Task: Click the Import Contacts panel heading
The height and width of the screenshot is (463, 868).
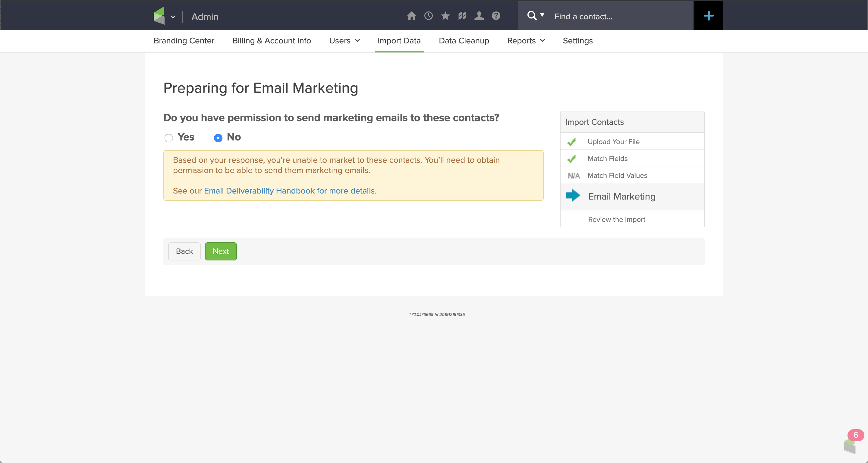Action: [x=594, y=122]
